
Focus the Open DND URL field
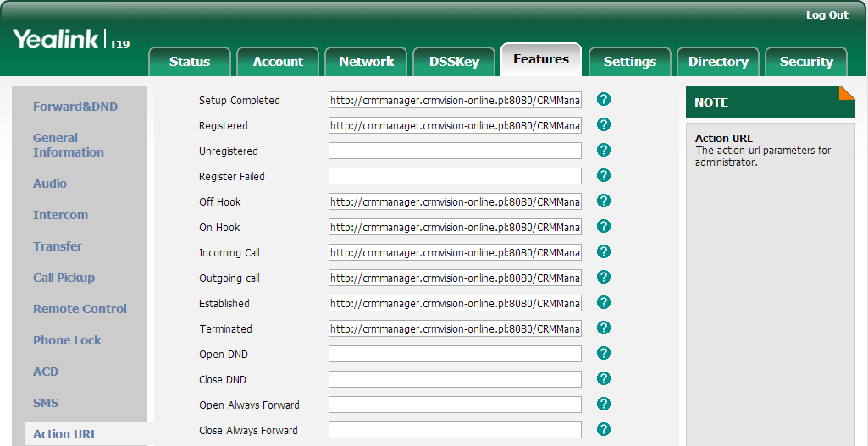click(455, 354)
